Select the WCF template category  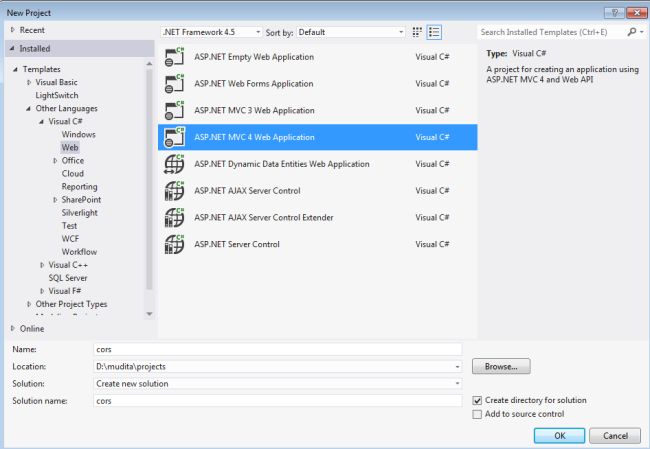click(x=70, y=239)
